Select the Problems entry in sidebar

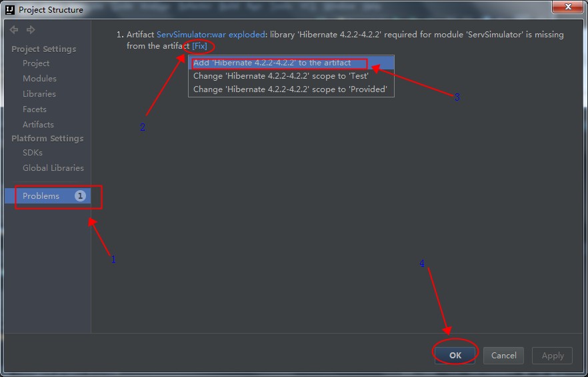47,196
